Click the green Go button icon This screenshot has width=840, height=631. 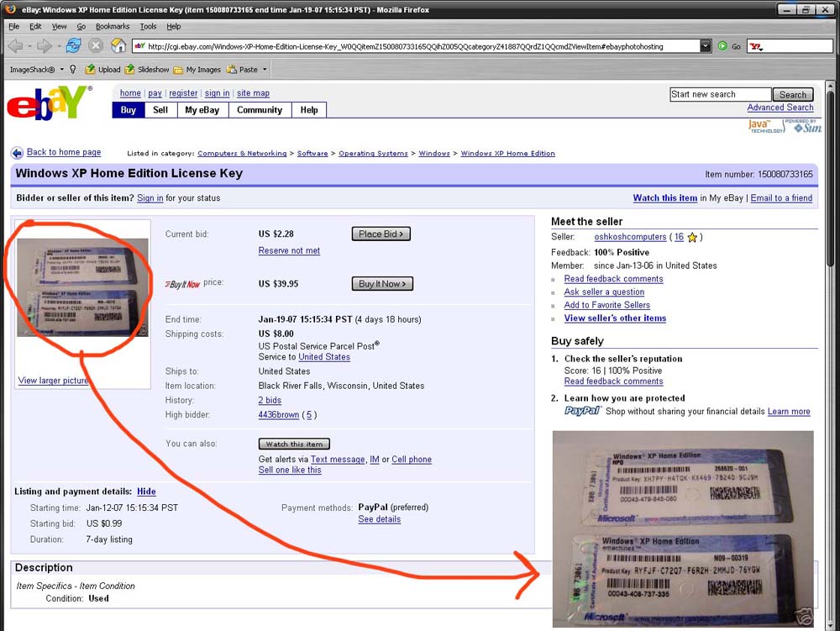coord(722,46)
